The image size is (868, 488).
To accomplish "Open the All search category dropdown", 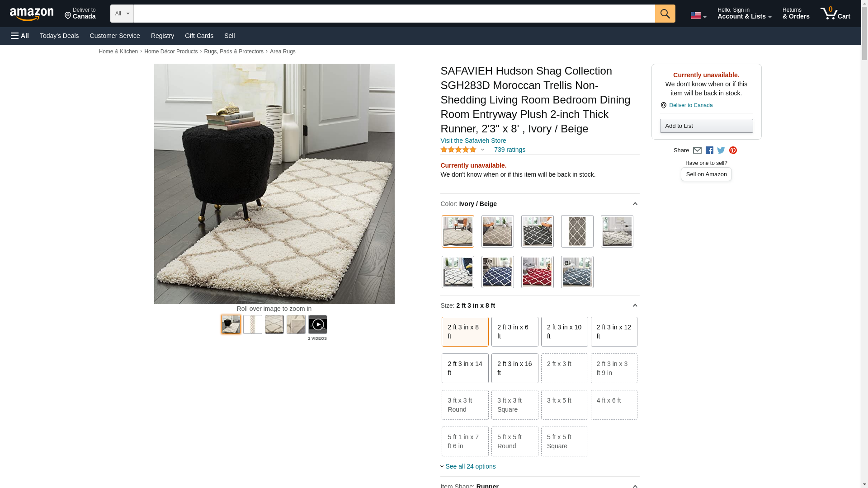I will pos(122,14).
